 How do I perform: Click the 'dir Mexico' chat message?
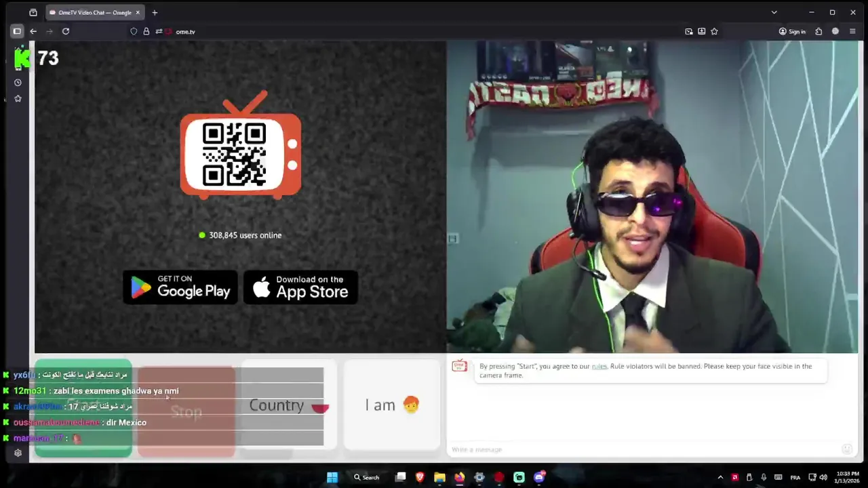[x=80, y=422]
